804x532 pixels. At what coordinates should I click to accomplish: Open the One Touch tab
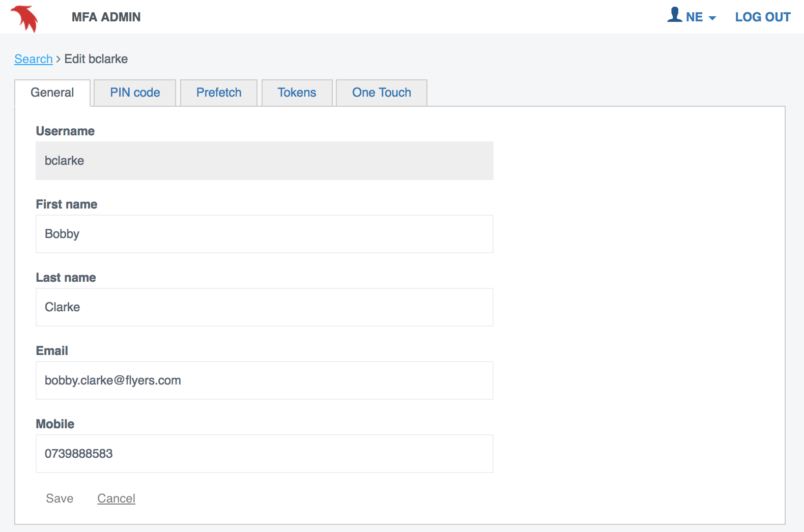[x=382, y=93]
